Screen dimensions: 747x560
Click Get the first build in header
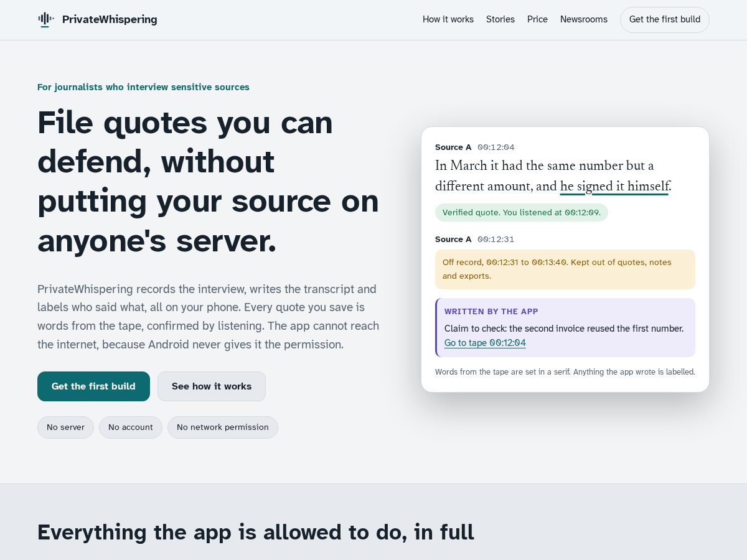pos(665,20)
